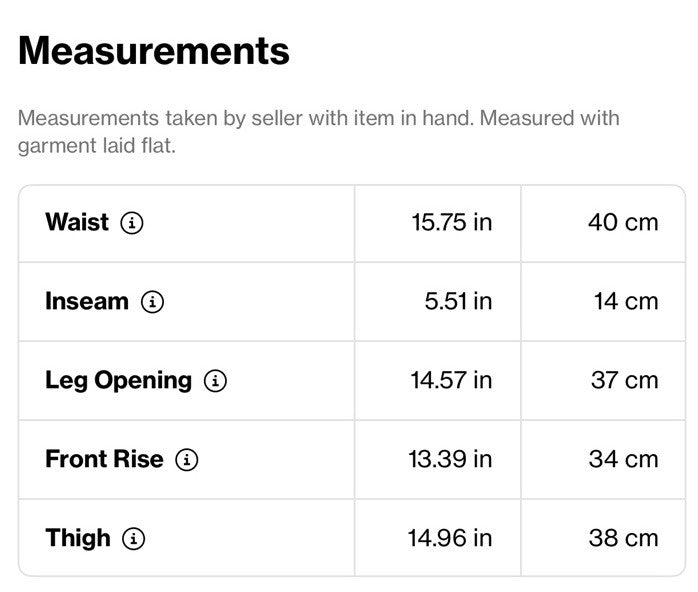Click the 14.57 in leg opening value
Screen dimensions: 698x592
(451, 381)
